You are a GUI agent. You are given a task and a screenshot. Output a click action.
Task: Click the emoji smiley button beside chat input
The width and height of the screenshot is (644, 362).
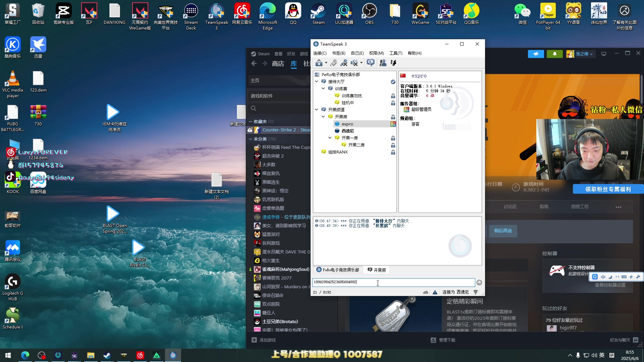point(479,283)
